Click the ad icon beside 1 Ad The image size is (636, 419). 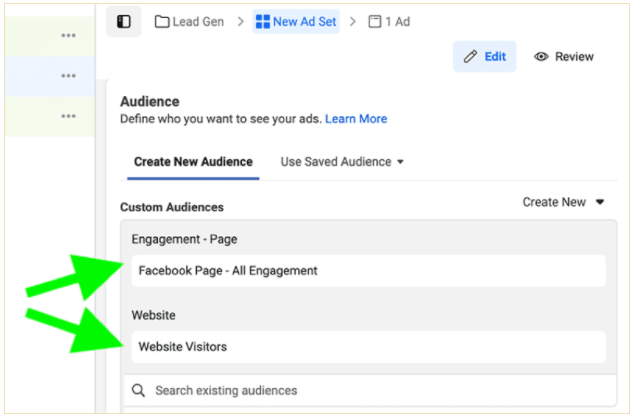click(374, 21)
